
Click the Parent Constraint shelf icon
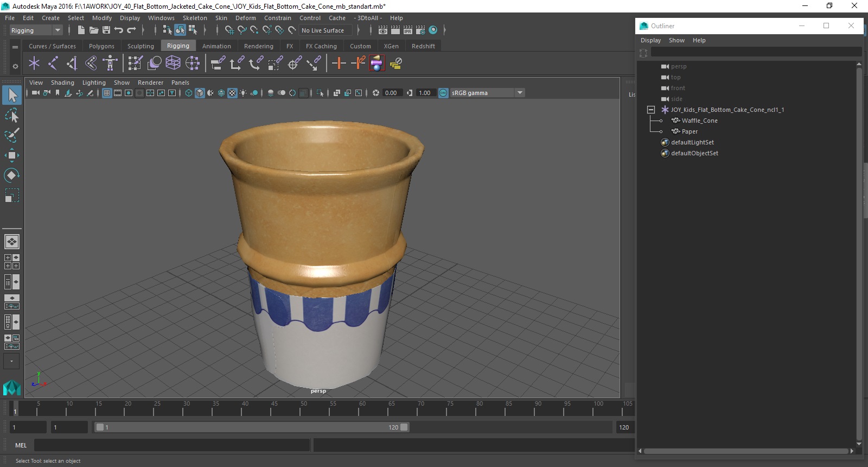coord(218,64)
